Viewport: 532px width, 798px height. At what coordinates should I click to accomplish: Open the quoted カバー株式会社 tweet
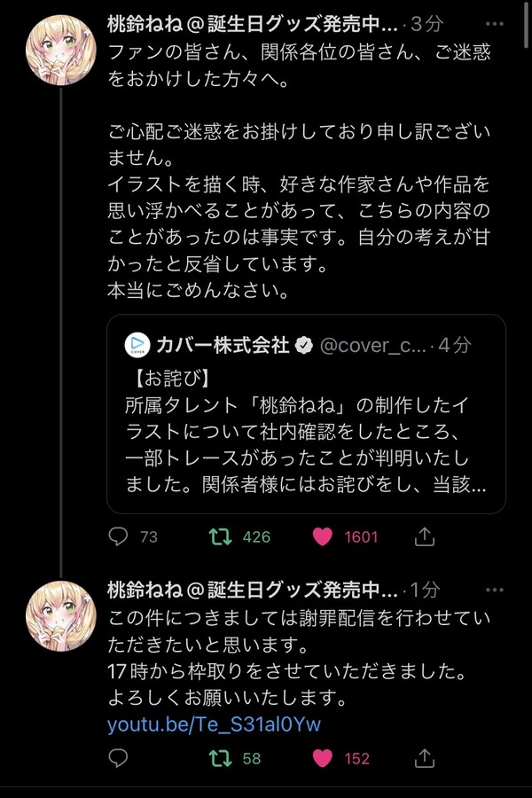[x=306, y=414]
